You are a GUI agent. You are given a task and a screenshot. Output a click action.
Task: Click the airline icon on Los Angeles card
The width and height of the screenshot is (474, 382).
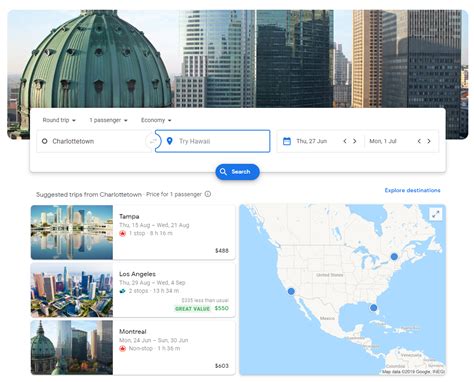pyautogui.click(x=122, y=291)
